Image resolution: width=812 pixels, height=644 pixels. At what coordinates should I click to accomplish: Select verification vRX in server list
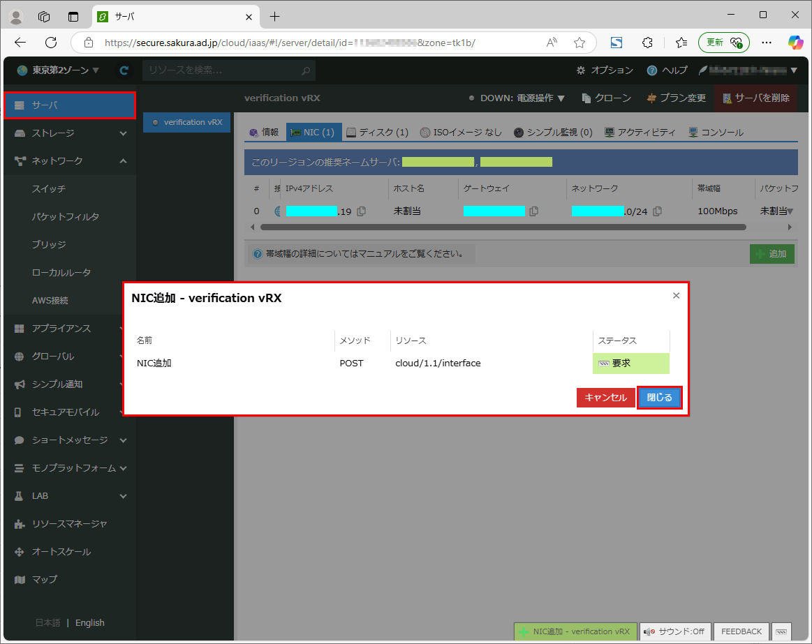187,122
